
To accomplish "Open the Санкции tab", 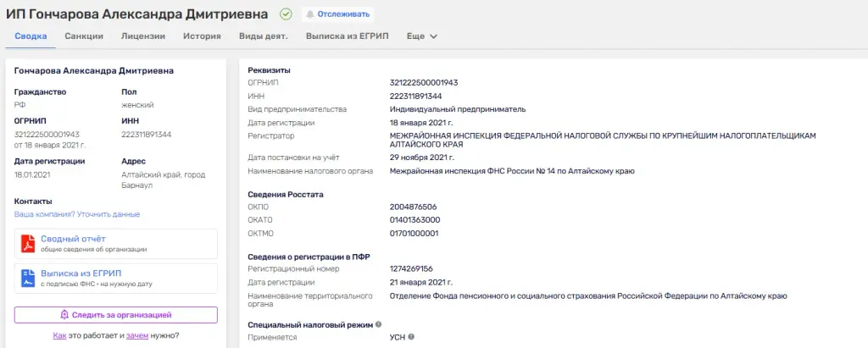I will 84,36.
